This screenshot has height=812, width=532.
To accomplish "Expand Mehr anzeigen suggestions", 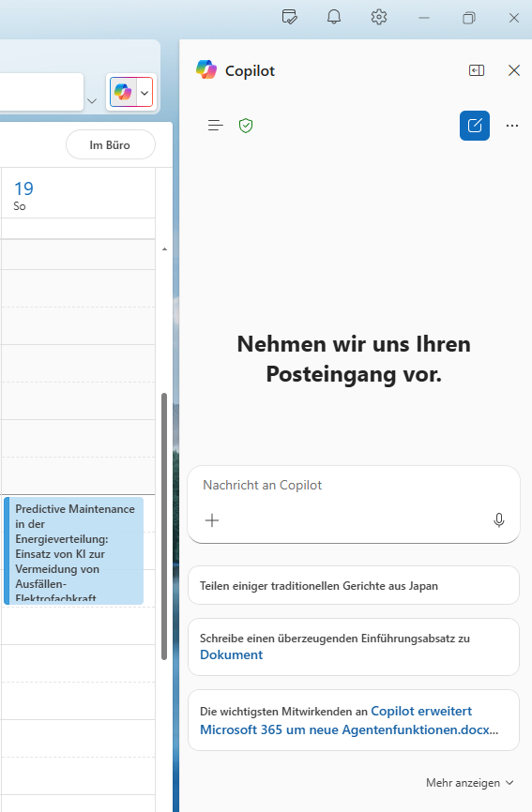I will point(470,783).
